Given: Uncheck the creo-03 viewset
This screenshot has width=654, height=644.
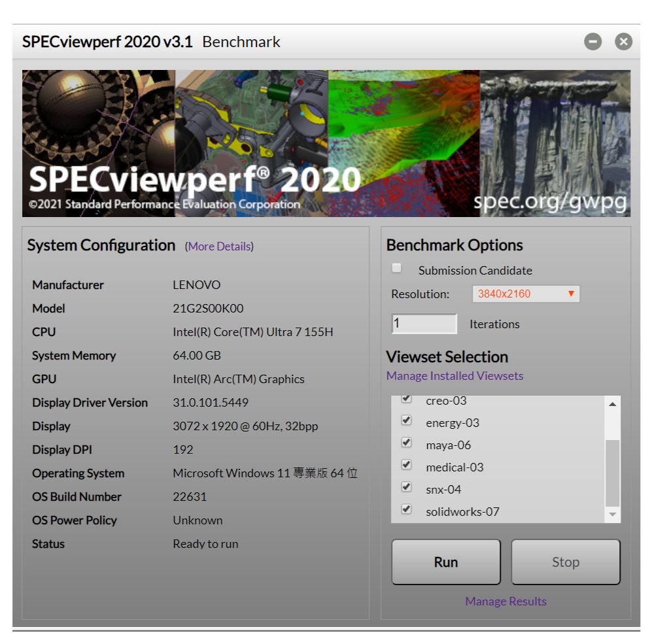Looking at the screenshot, I should (x=406, y=398).
